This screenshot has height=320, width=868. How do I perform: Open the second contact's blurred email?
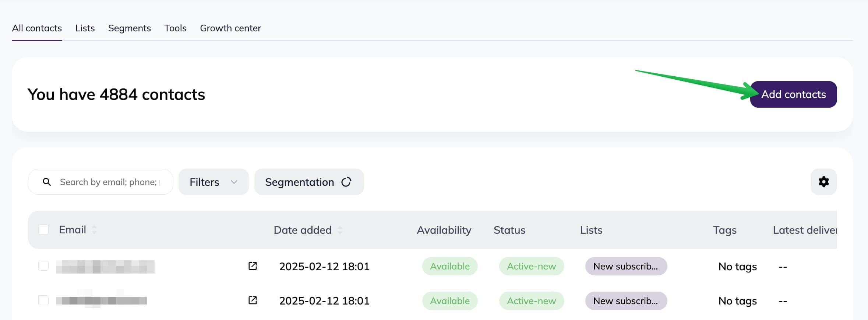coord(101,301)
